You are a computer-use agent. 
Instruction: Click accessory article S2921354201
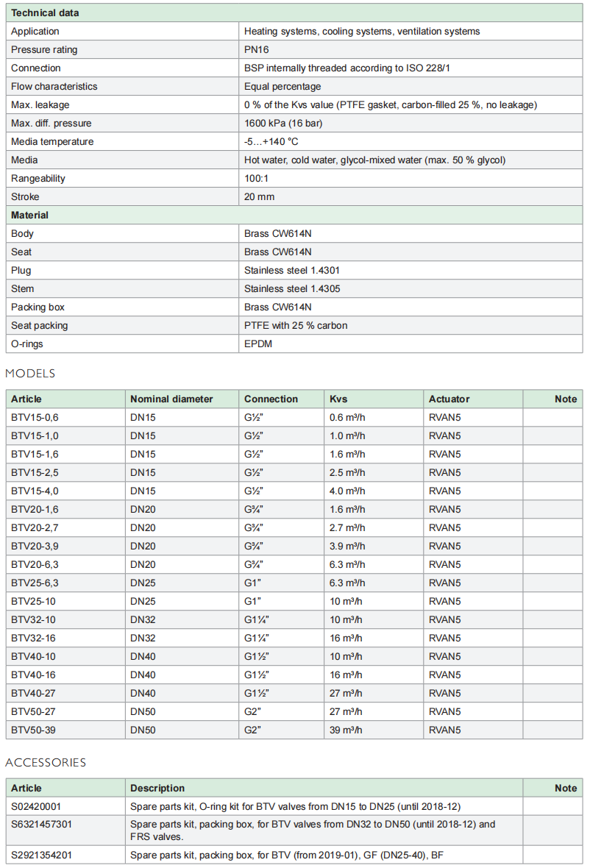tap(42, 855)
